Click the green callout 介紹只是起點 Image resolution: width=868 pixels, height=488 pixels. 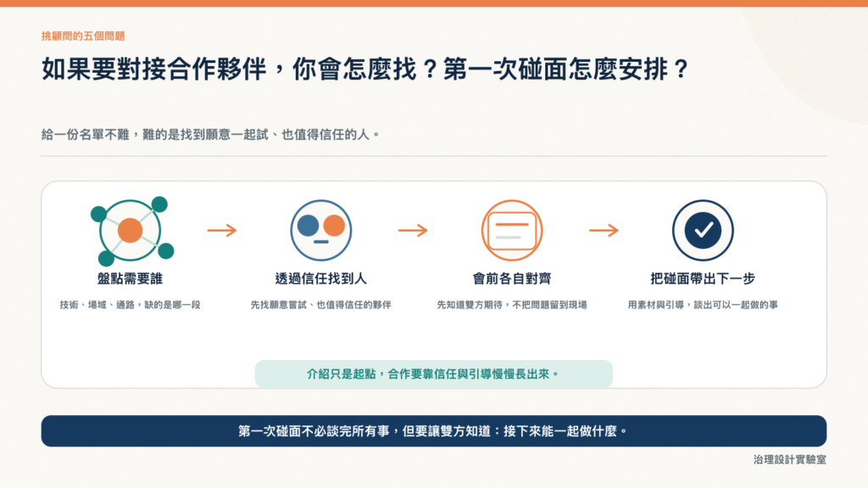(x=434, y=374)
